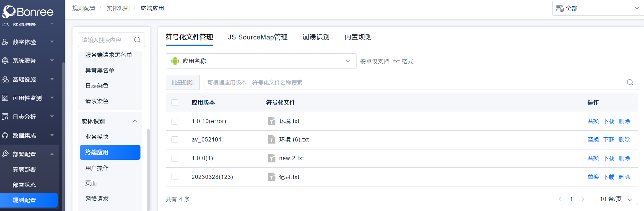The width and height of the screenshot is (644, 211).
Task: Click the file icon beside 记录.txt
Action: [272, 177]
